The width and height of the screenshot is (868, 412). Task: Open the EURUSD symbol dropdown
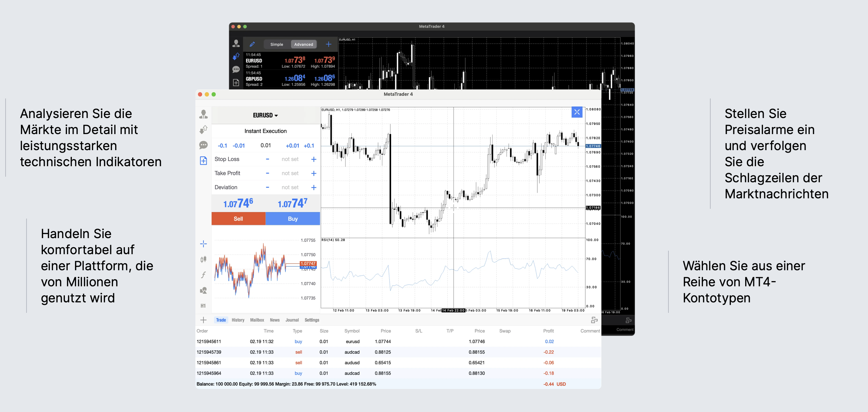[265, 115]
